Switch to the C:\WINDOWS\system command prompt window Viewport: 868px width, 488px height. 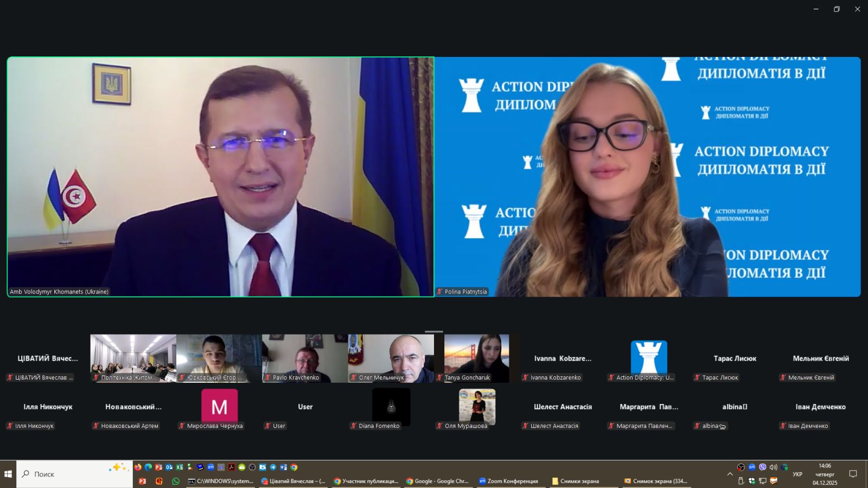[220, 481]
